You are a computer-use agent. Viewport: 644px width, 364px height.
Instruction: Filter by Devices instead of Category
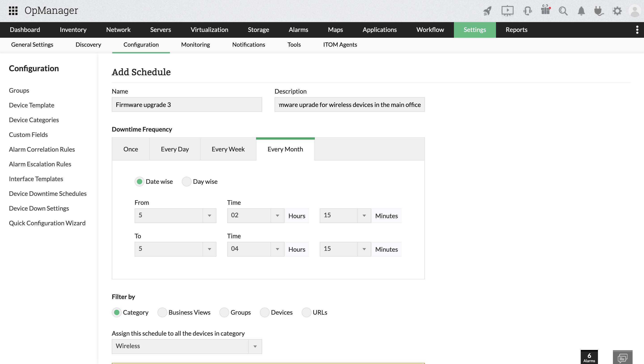tap(265, 312)
